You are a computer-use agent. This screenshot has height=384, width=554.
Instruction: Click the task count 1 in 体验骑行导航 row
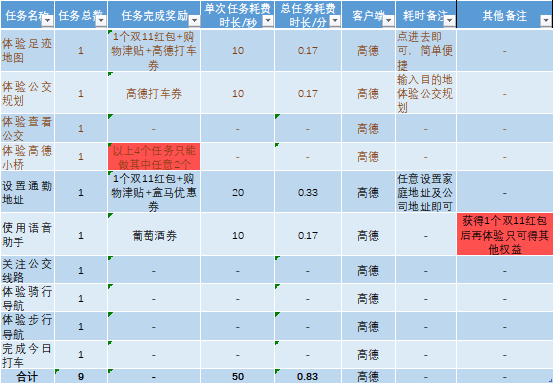(x=81, y=298)
